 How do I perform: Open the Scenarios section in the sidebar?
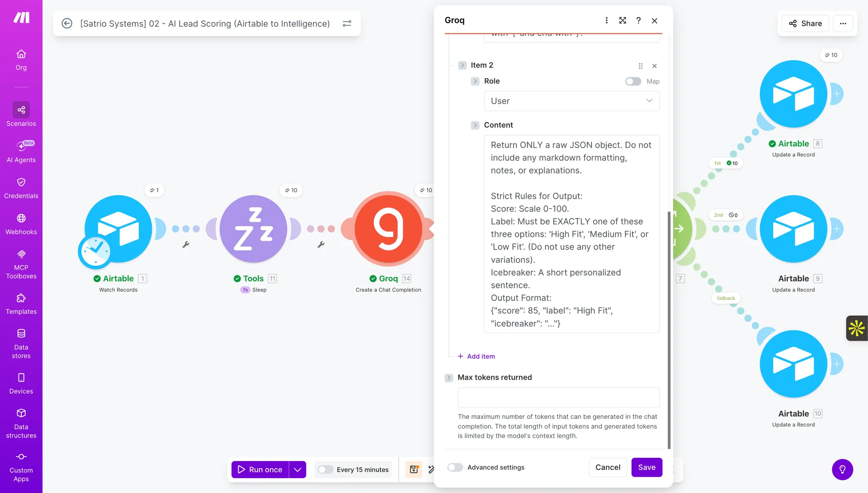pos(21,114)
